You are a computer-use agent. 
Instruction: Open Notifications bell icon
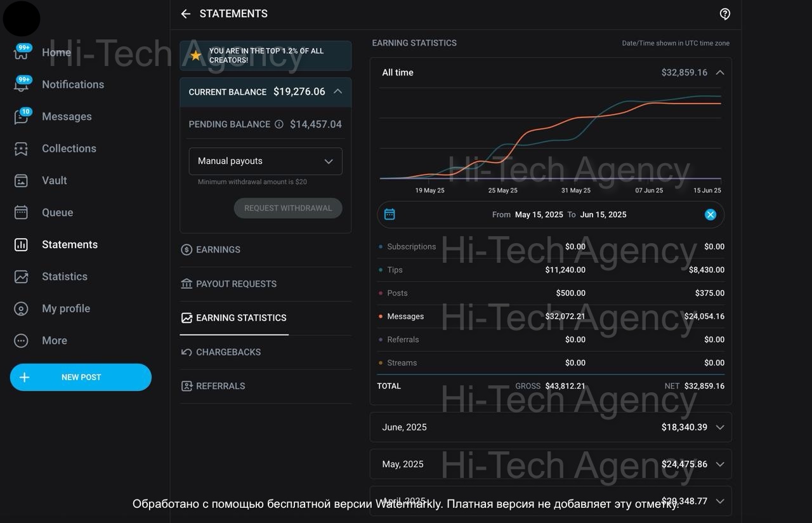click(x=21, y=84)
